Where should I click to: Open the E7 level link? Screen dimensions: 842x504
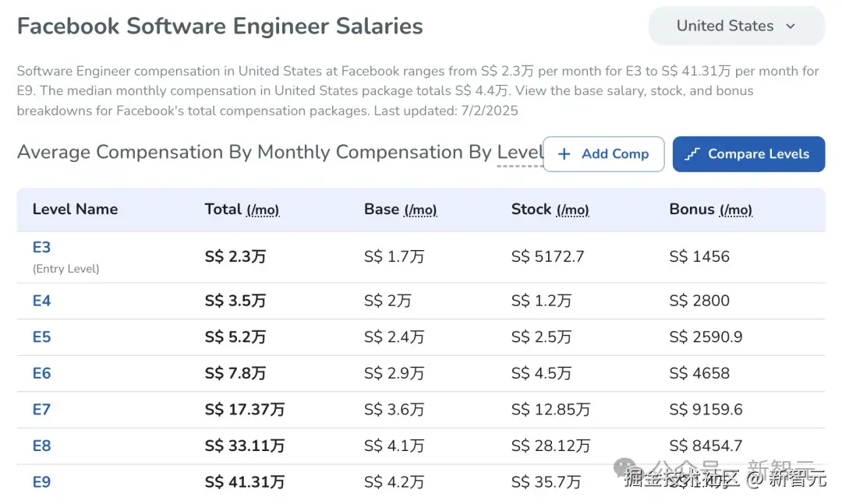[x=41, y=410]
